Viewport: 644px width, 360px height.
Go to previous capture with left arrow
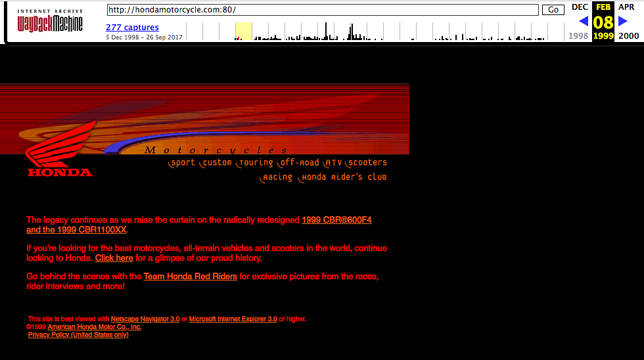click(583, 21)
